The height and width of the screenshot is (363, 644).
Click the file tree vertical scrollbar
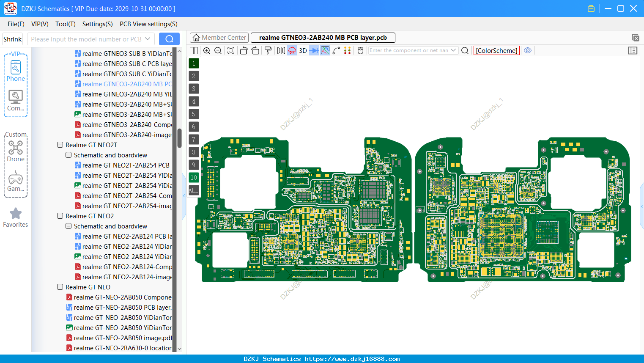(179, 138)
